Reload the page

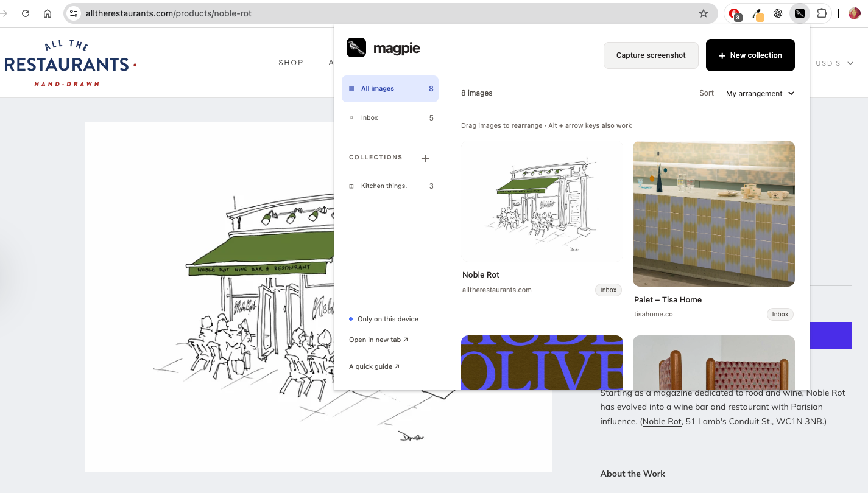click(x=26, y=13)
